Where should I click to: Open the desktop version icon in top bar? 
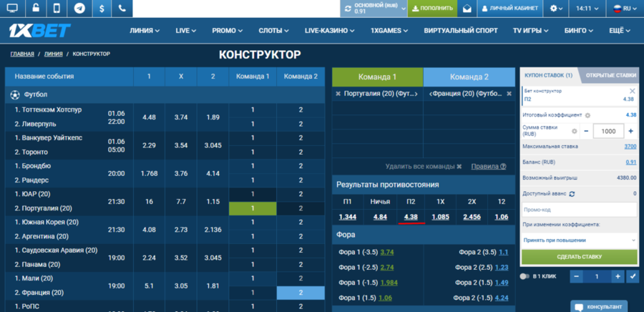tap(12, 8)
